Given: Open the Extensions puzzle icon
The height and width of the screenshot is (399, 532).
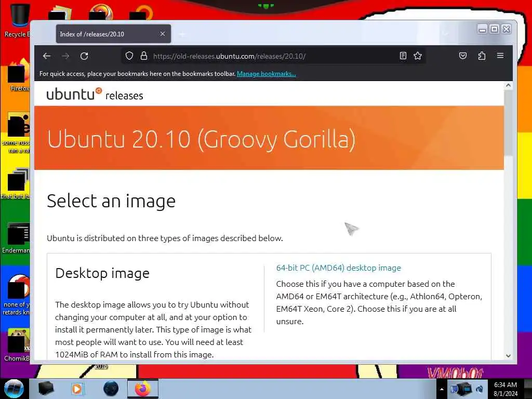Looking at the screenshot, I should (482, 56).
